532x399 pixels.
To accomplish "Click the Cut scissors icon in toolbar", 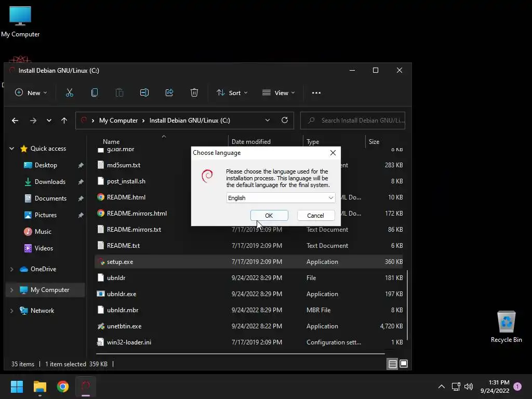I will (x=70, y=92).
